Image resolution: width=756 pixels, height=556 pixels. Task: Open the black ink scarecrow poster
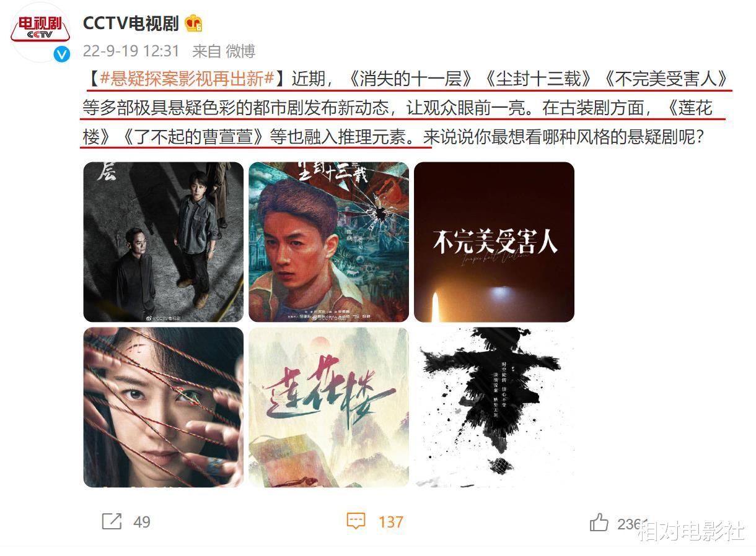click(494, 407)
